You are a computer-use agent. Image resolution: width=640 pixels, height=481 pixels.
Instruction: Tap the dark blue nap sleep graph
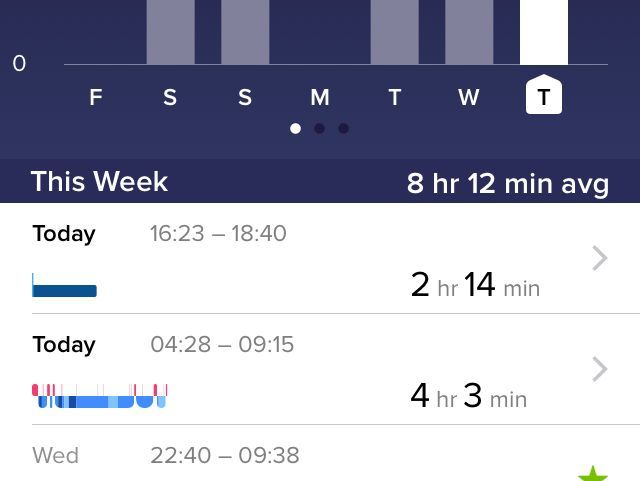[64, 285]
